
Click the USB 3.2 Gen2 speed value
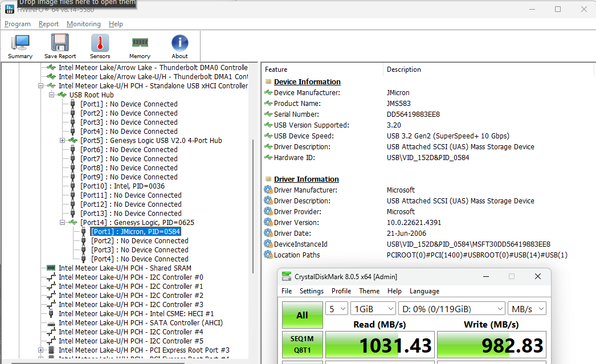point(448,136)
